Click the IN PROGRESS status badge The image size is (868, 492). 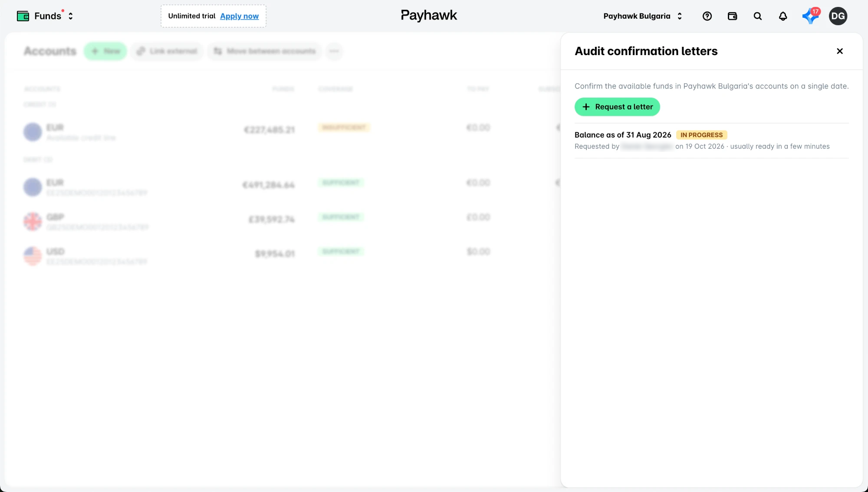pos(701,135)
